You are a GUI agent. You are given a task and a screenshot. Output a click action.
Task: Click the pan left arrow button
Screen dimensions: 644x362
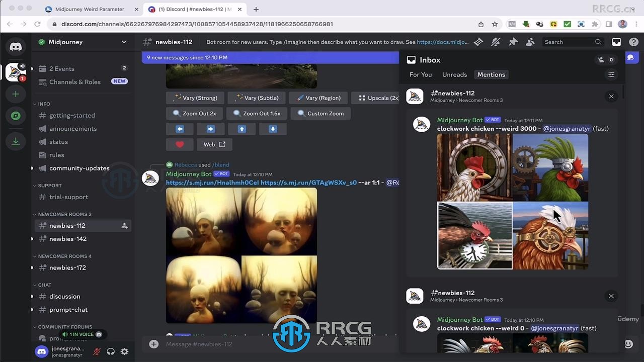point(180,129)
